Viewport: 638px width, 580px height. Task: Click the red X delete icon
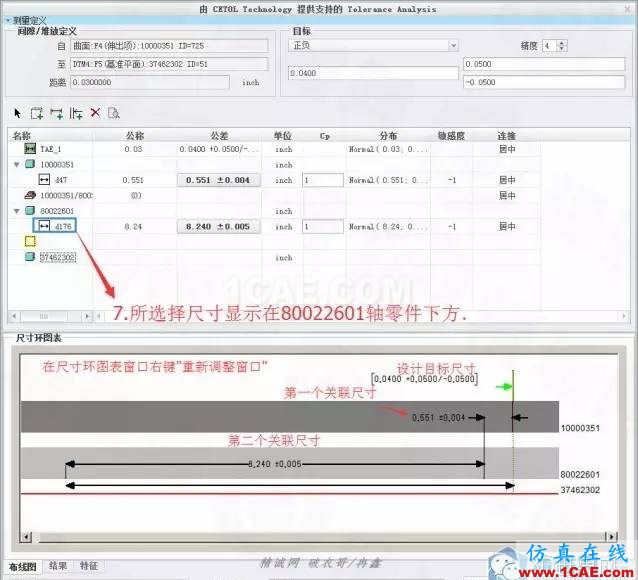95,112
